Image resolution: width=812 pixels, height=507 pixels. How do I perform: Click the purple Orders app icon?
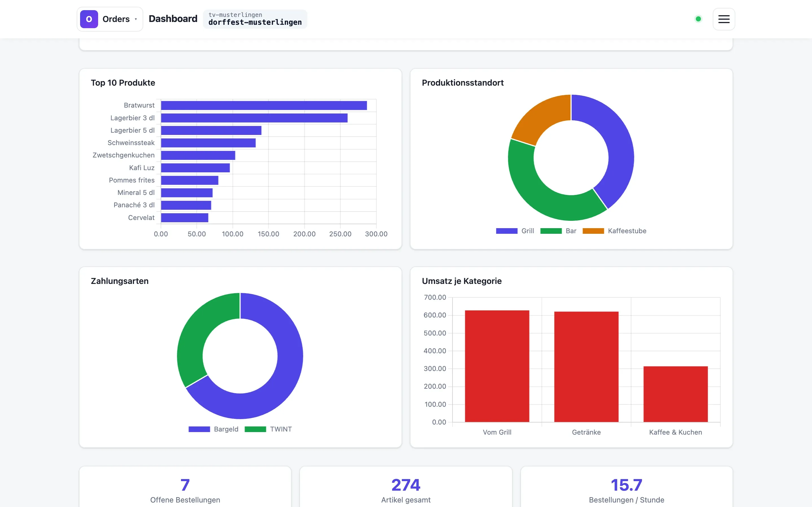89,19
